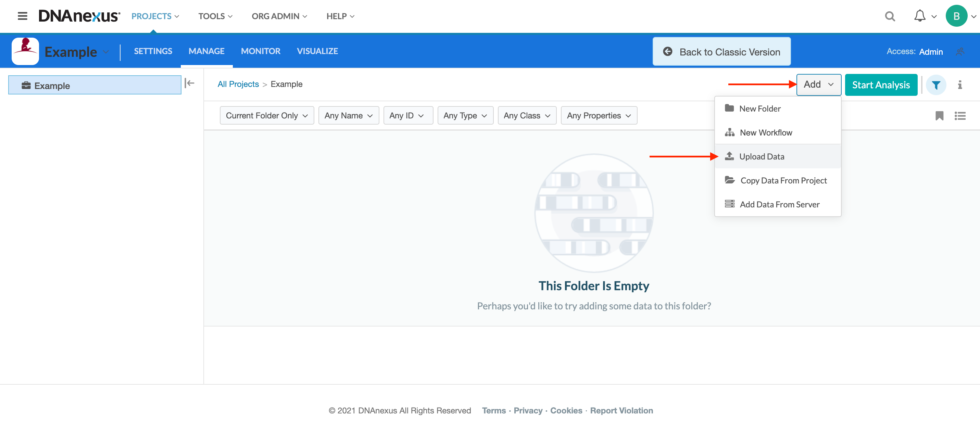980x423 pixels.
Task: Click the DNAnexus logo
Action: (79, 16)
